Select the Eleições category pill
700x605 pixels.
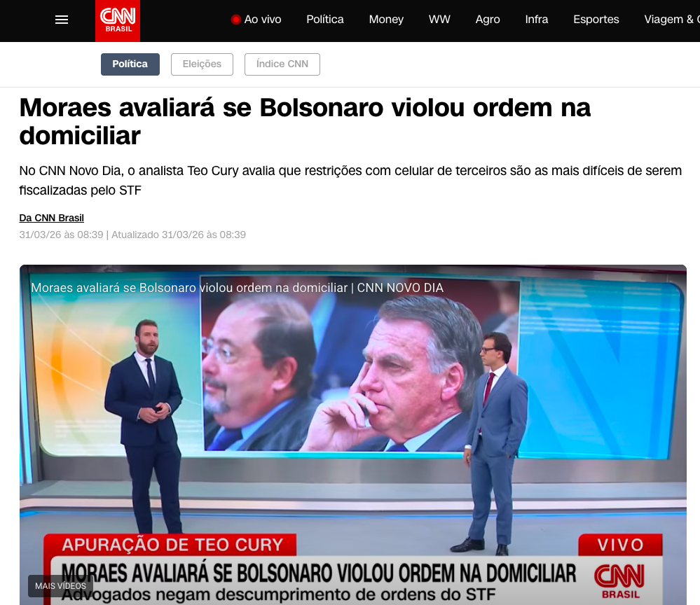click(x=202, y=64)
